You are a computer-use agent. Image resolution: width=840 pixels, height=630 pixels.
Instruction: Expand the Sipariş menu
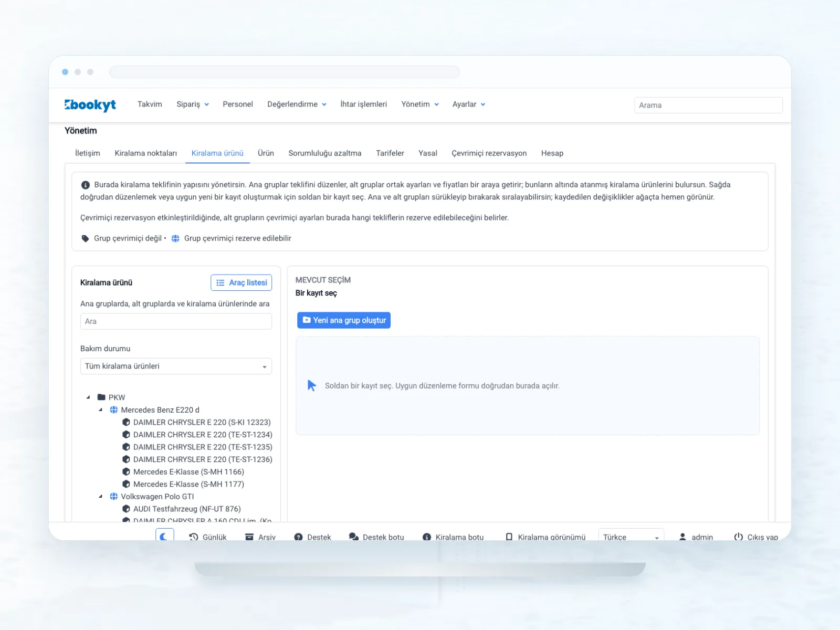193,104
